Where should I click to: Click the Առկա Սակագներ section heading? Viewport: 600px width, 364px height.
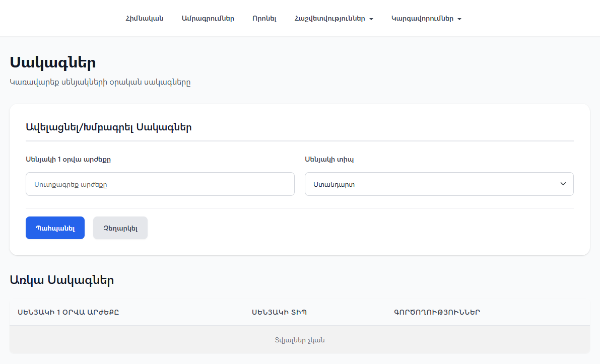61,280
